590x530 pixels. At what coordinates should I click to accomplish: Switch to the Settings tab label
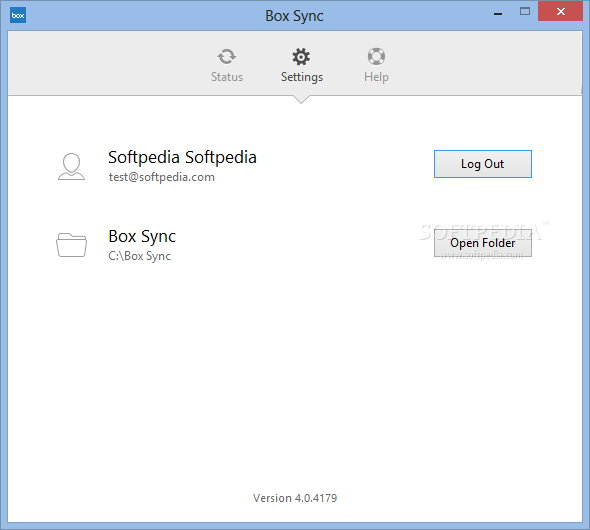(302, 77)
